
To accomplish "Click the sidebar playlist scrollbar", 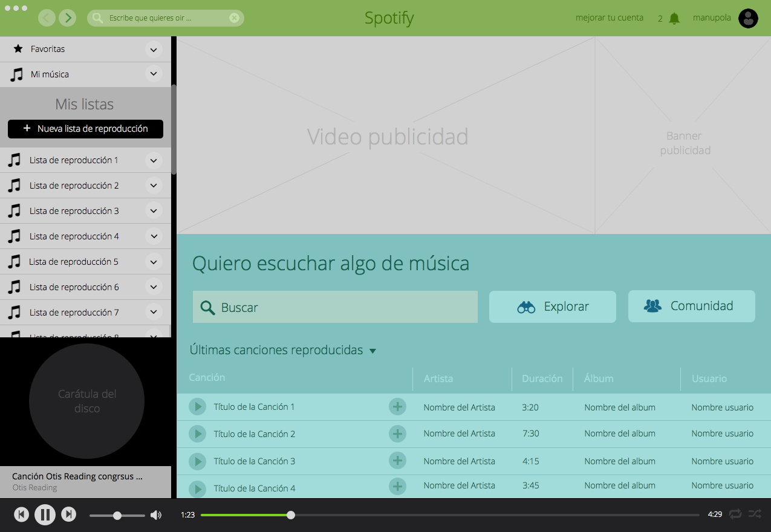I will click(174, 130).
